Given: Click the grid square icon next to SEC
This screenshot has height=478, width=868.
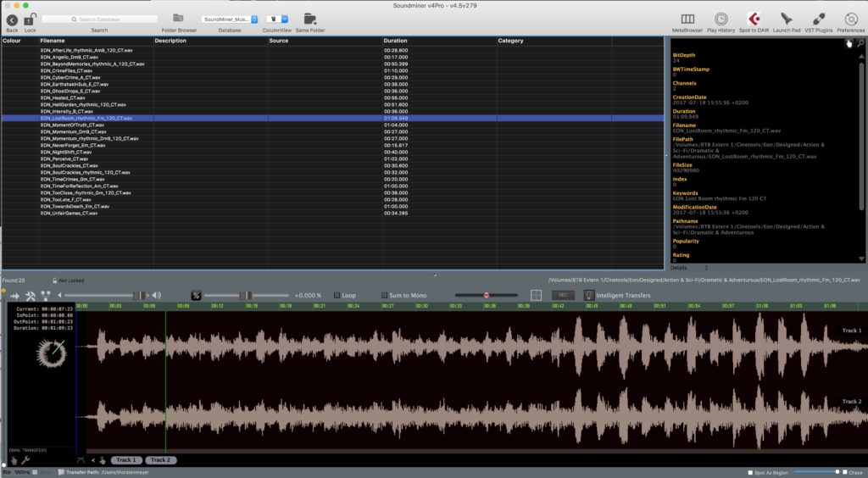Looking at the screenshot, I should coord(536,296).
